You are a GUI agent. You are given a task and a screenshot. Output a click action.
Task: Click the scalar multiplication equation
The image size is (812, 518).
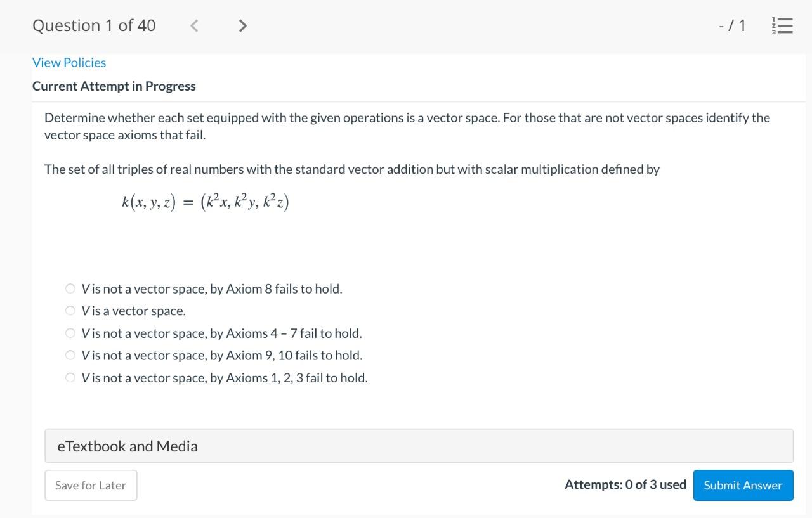205,201
